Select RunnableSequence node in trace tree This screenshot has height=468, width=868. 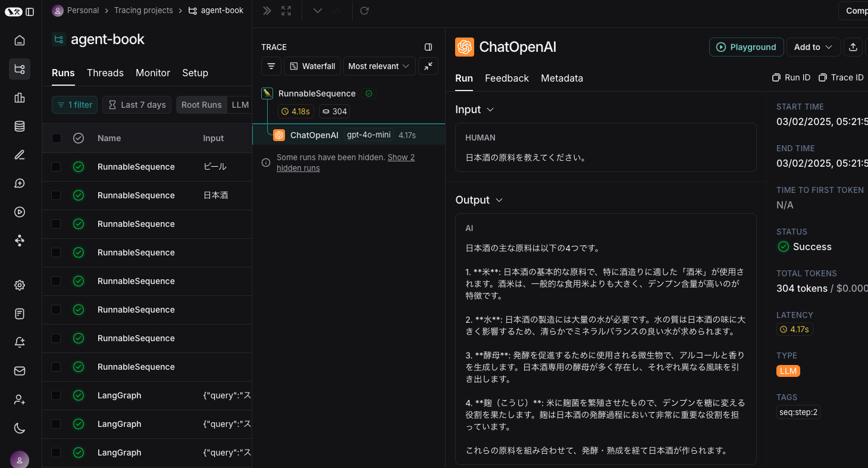coord(317,93)
